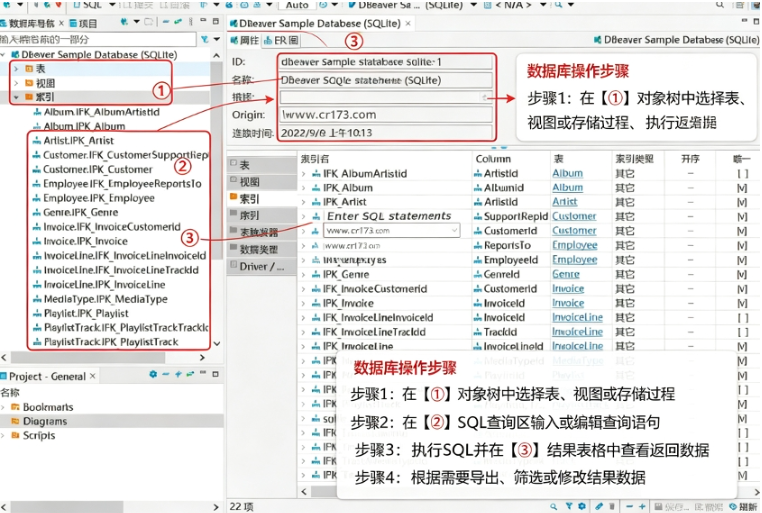Image resolution: width=762 pixels, height=513 pixels.
Task: Collapse the 索引 tree node
Action: (16, 97)
